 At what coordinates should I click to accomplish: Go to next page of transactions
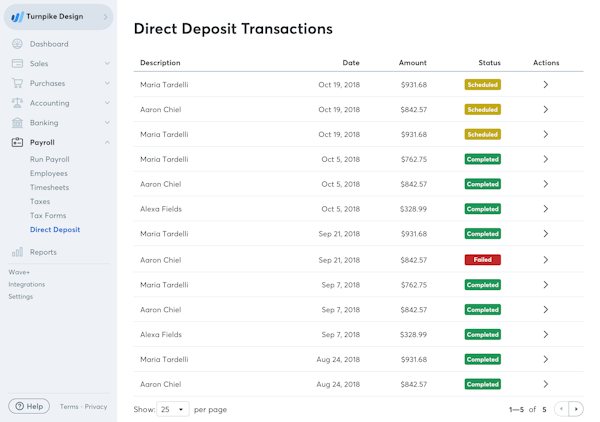click(x=576, y=409)
